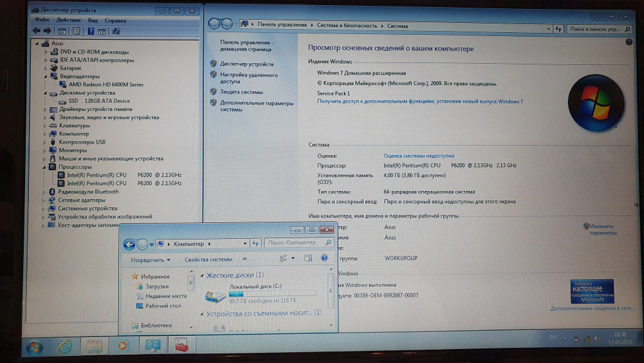Image resolution: width=644 pixels, height=363 pixels.
Task: Open Диспетчер устройств link in System sidebar
Action: [x=247, y=64]
